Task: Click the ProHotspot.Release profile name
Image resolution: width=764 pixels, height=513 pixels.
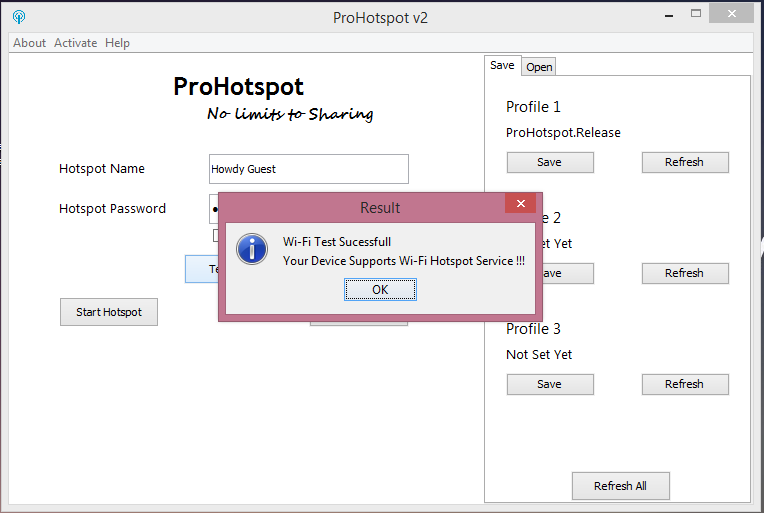Action: click(x=563, y=133)
